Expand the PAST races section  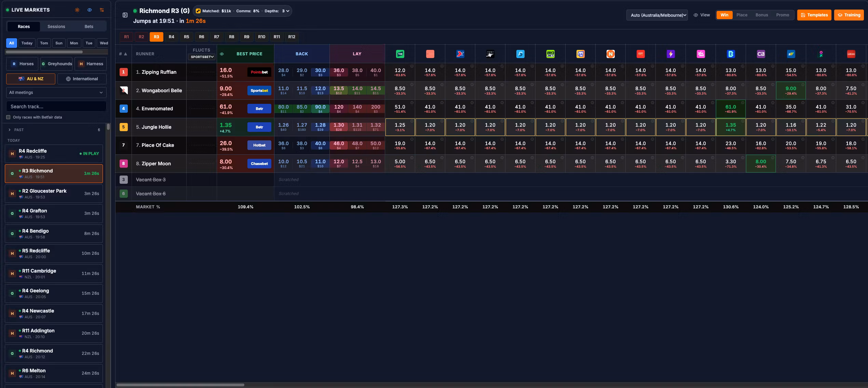54,130
